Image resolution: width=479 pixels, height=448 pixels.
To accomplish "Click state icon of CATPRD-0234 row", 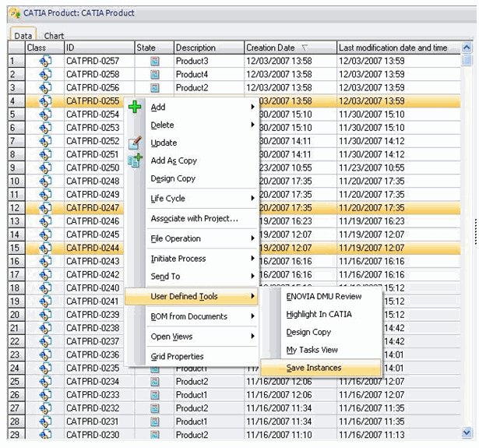I will click(154, 381).
